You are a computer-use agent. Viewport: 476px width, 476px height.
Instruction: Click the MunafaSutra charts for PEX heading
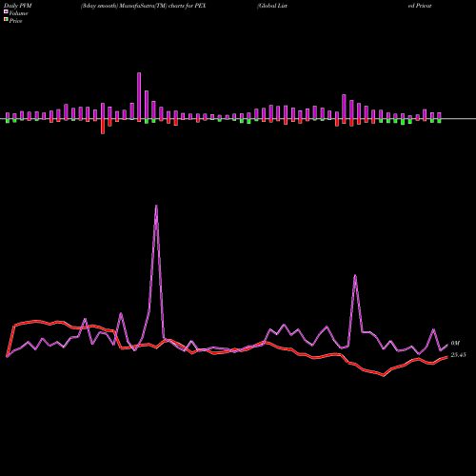(x=144, y=6)
